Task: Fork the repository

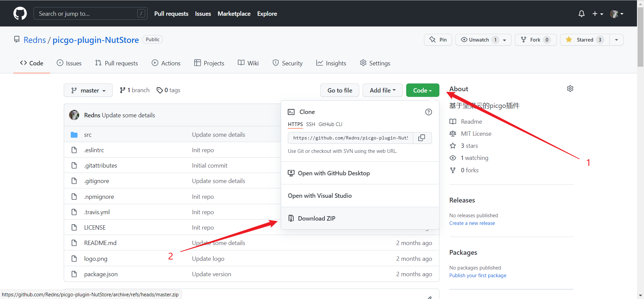Action: [x=536, y=40]
